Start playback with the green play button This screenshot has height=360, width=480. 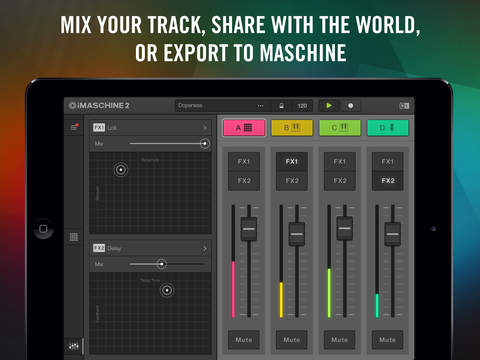coord(329,106)
